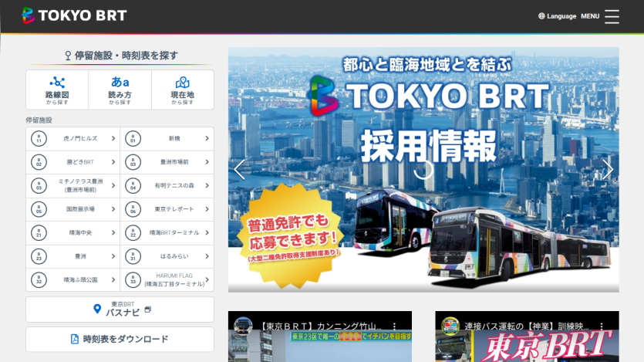Click the B03 badge for ミチノテラス豊洲
Image resolution: width=644 pixels, height=362 pixels.
coord(39,186)
